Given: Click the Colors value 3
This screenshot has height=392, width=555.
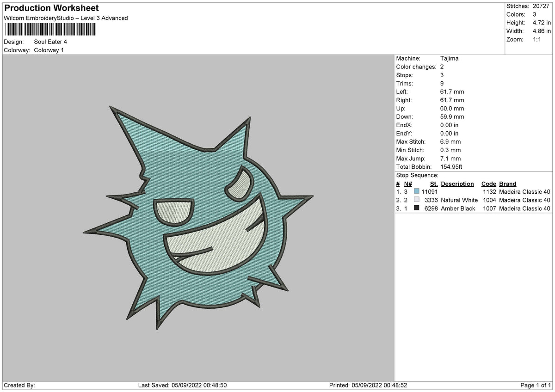Looking at the screenshot, I should [x=535, y=14].
